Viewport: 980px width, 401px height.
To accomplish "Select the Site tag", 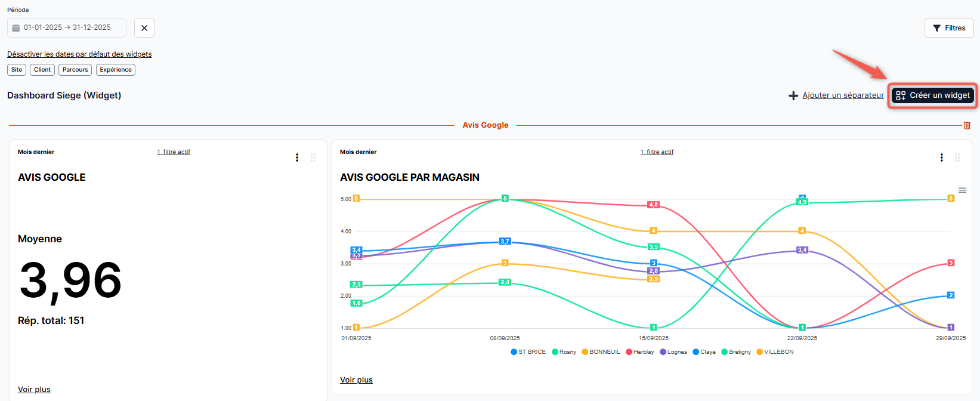I will pos(17,70).
